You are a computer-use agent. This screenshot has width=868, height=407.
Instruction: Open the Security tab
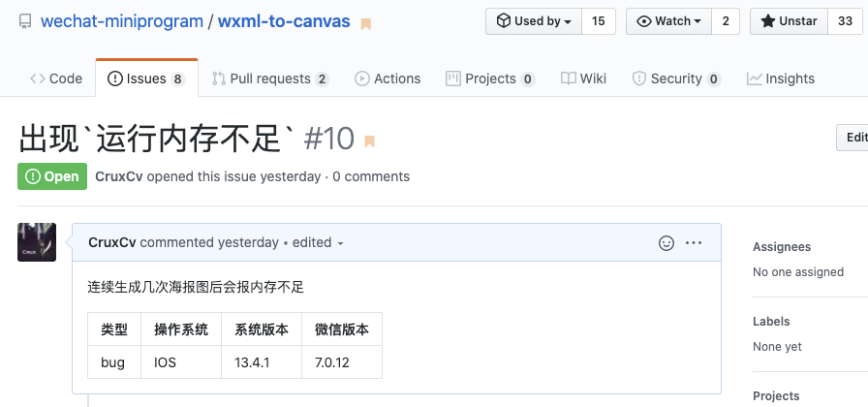(x=676, y=78)
